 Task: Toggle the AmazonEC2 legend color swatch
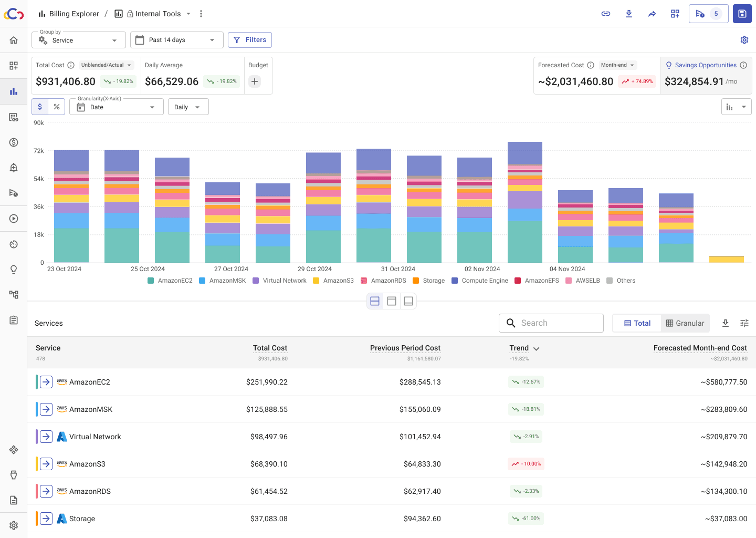151,281
